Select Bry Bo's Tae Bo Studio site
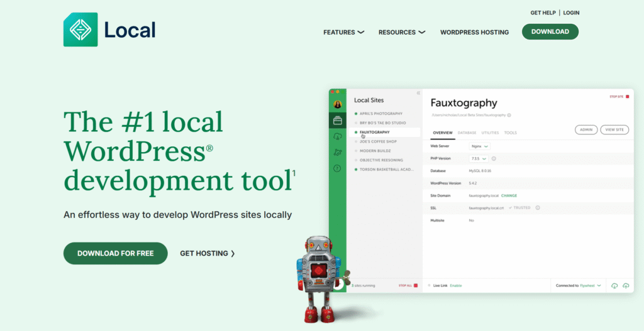The height and width of the screenshot is (331, 644). click(x=384, y=122)
